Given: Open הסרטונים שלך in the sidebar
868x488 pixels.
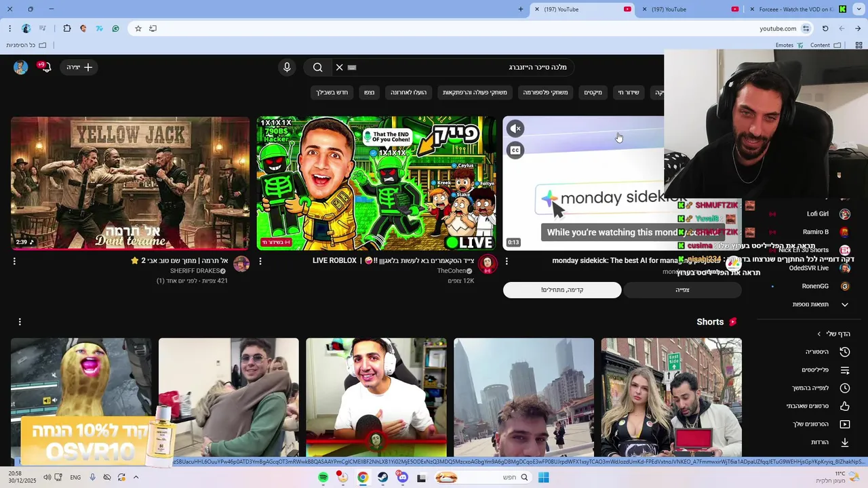Looking at the screenshot, I should [x=821, y=424].
